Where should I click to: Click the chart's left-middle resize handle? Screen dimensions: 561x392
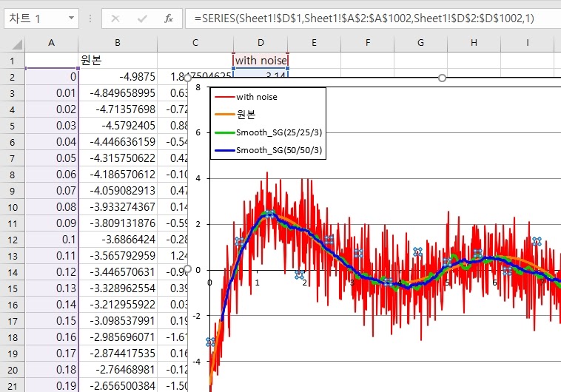tap(187, 268)
